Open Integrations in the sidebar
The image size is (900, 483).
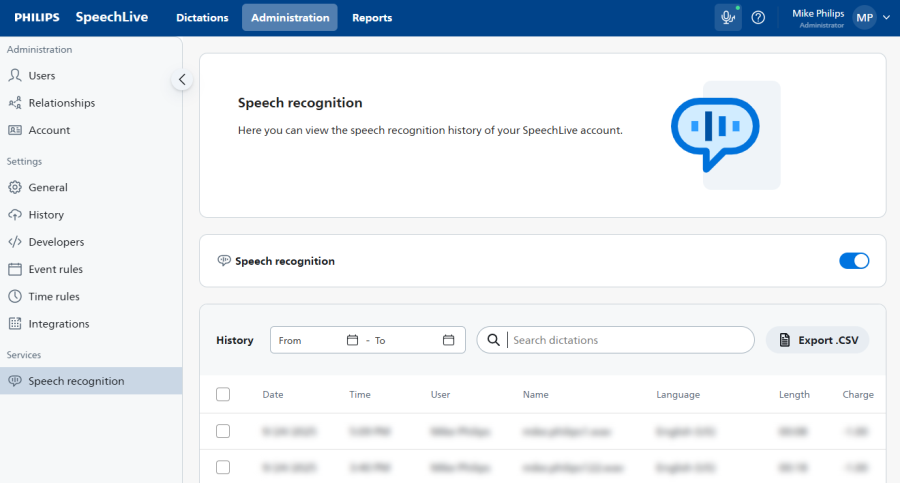[91, 323]
